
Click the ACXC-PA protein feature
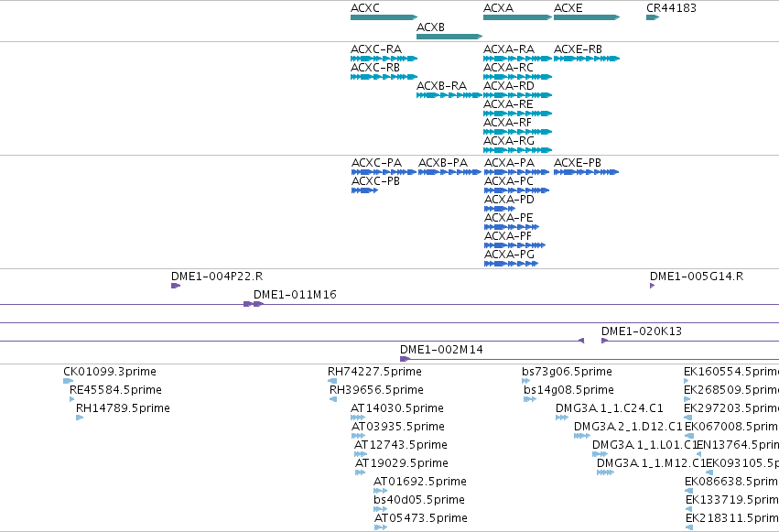[x=384, y=172]
